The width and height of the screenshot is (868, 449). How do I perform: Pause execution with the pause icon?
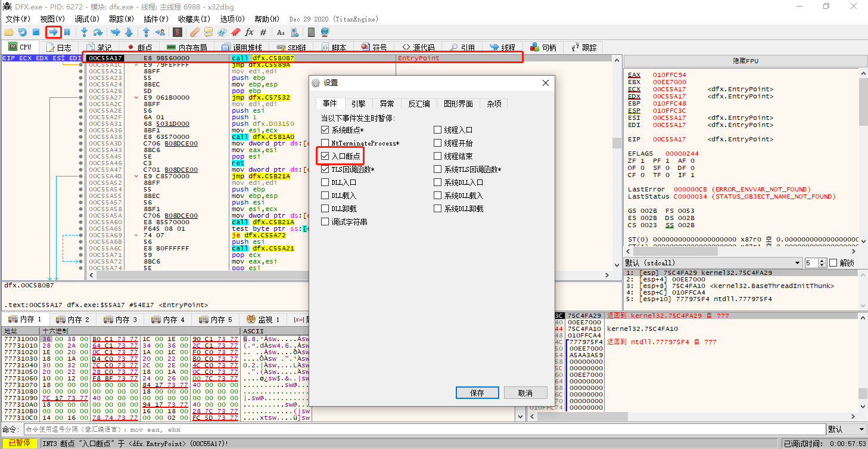pyautogui.click(x=67, y=32)
